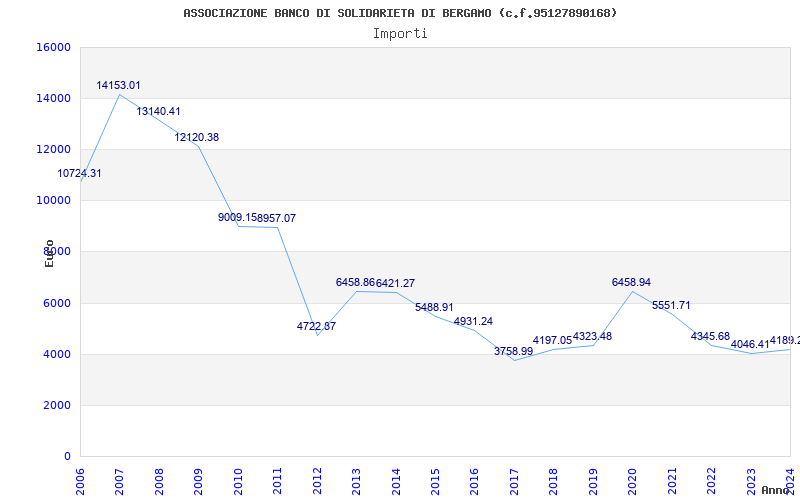Select year 2011 on x-axis
Viewport: 800px width, 500px height.
[x=278, y=481]
